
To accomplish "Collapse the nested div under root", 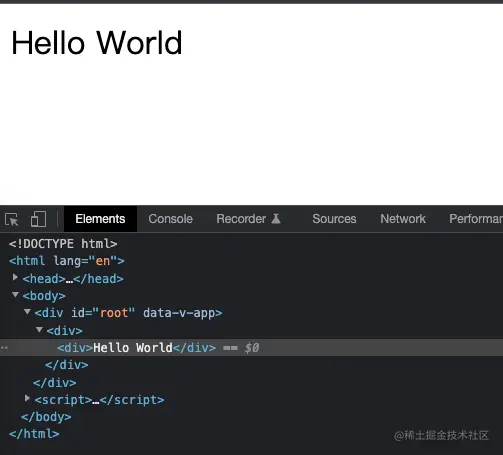I will point(39,330).
